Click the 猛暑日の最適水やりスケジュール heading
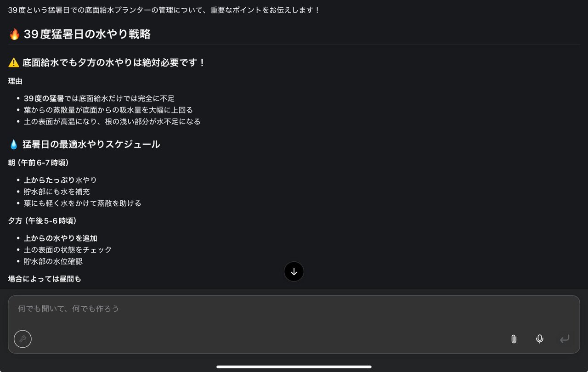The height and width of the screenshot is (372, 588). (91, 144)
